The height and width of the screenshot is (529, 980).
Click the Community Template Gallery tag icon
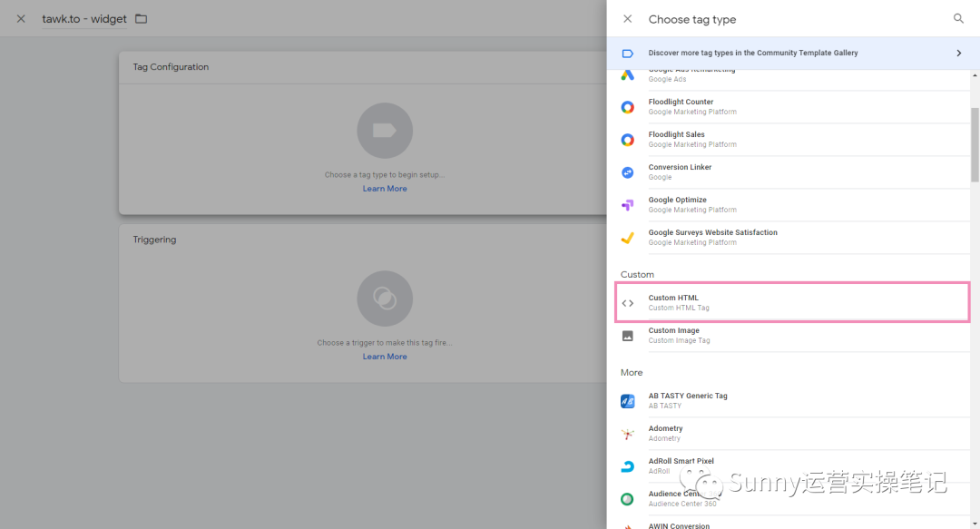[x=628, y=54]
